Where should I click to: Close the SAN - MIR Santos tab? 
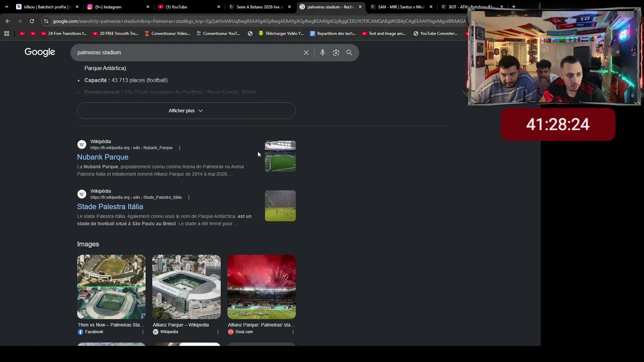point(431,7)
